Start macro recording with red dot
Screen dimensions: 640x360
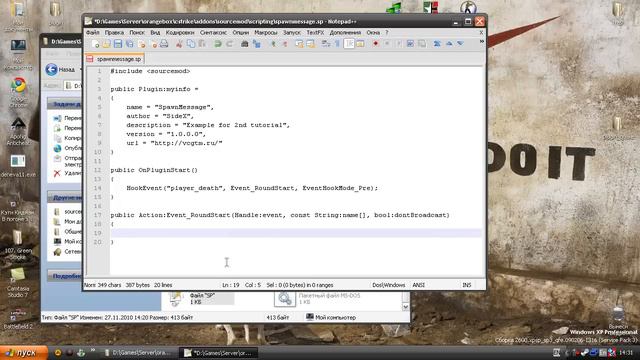pyautogui.click(x=375, y=44)
